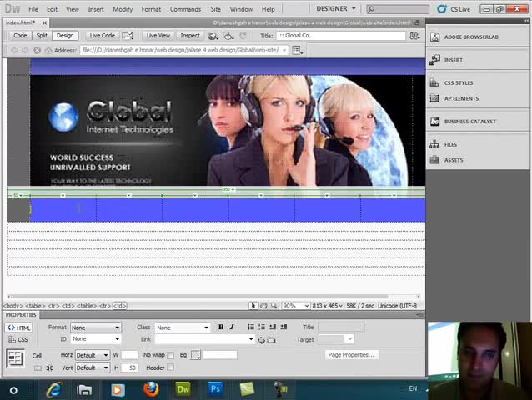Open the Insert panel icon
This screenshot has width=532, height=400.
434,60
